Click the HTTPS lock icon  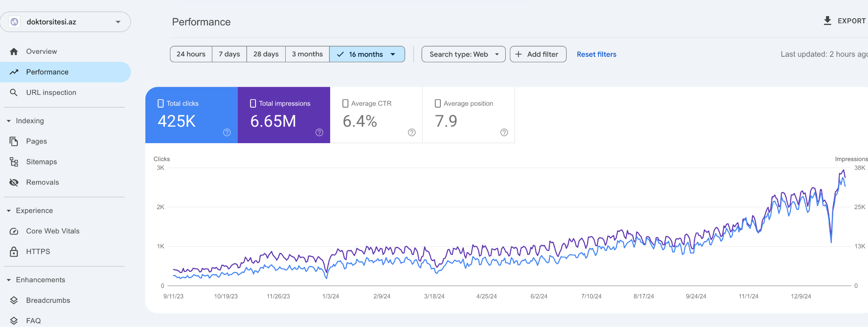click(x=14, y=252)
